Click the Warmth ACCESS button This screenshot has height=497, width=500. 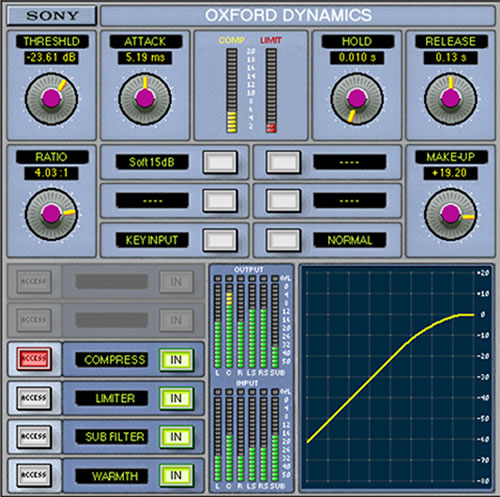point(34,475)
